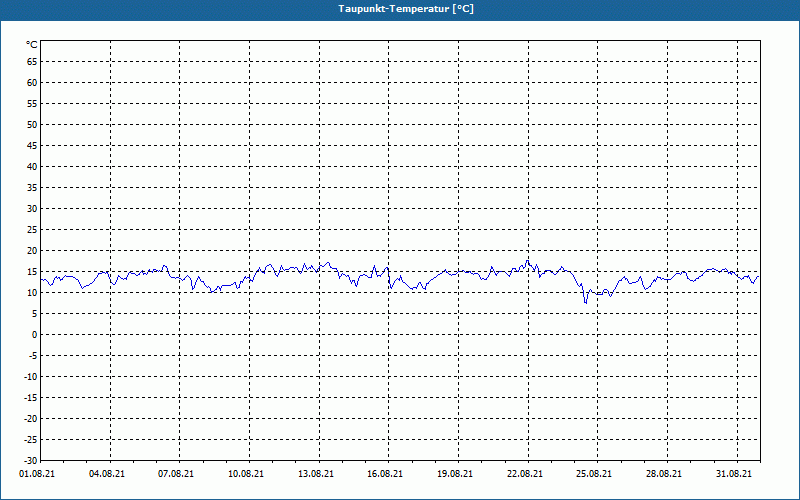Select the 60 y-axis label

(x=32, y=83)
